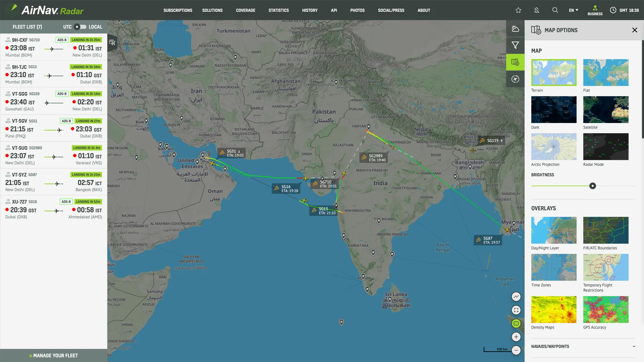
Task: Toggle fullscreen map view icon
Action: 516,310
